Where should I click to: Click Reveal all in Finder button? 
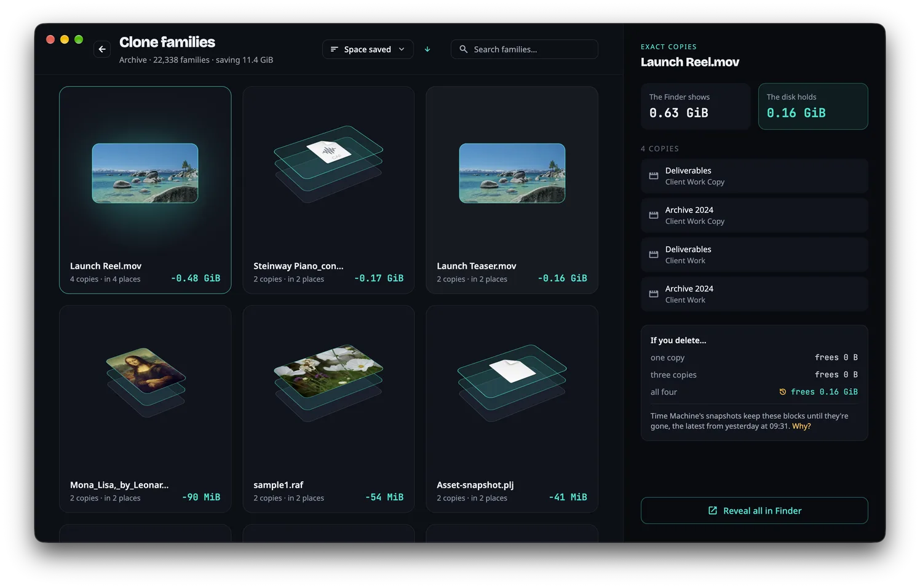pos(755,511)
